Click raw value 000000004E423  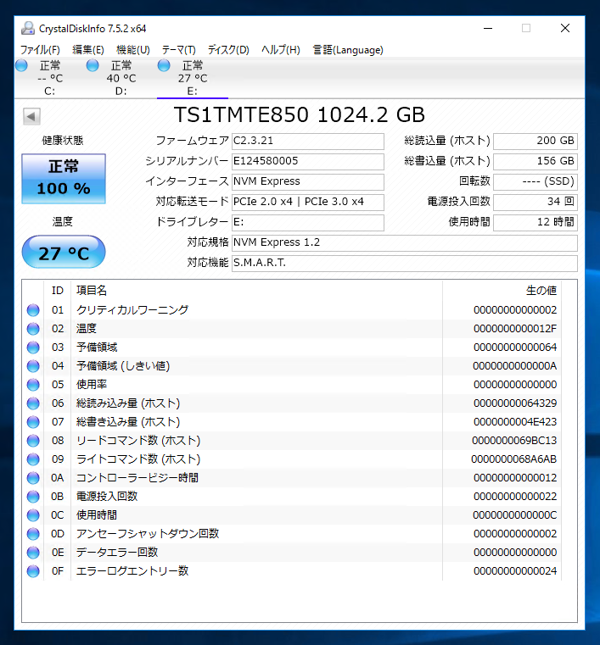515,422
